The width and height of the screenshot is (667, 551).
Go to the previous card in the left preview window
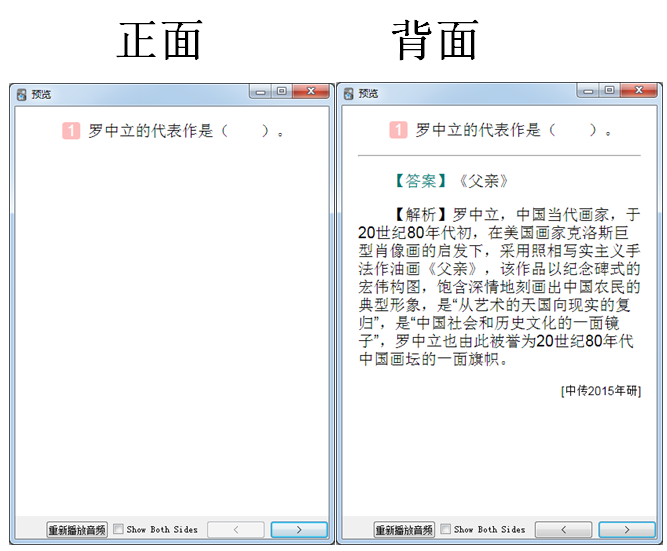(236, 530)
